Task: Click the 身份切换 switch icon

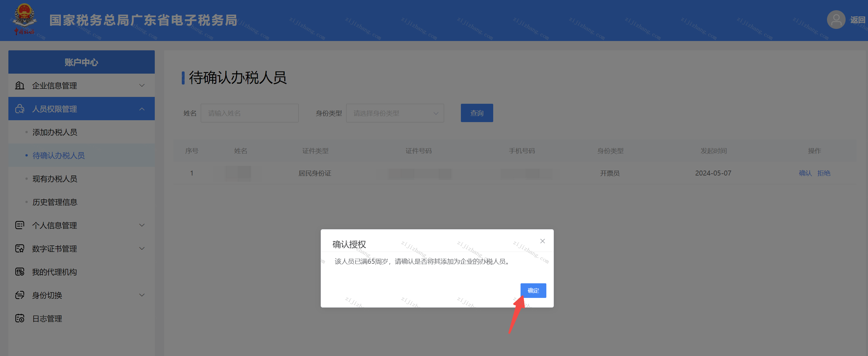Action: coord(20,295)
